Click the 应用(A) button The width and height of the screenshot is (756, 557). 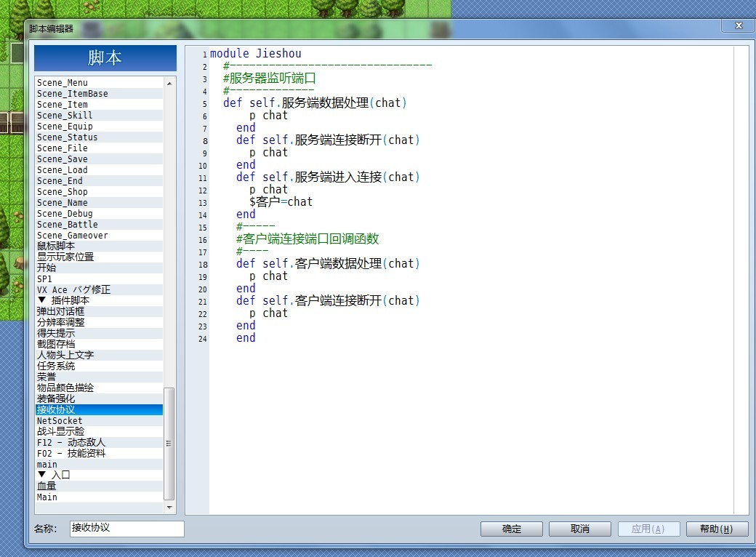pos(648,529)
